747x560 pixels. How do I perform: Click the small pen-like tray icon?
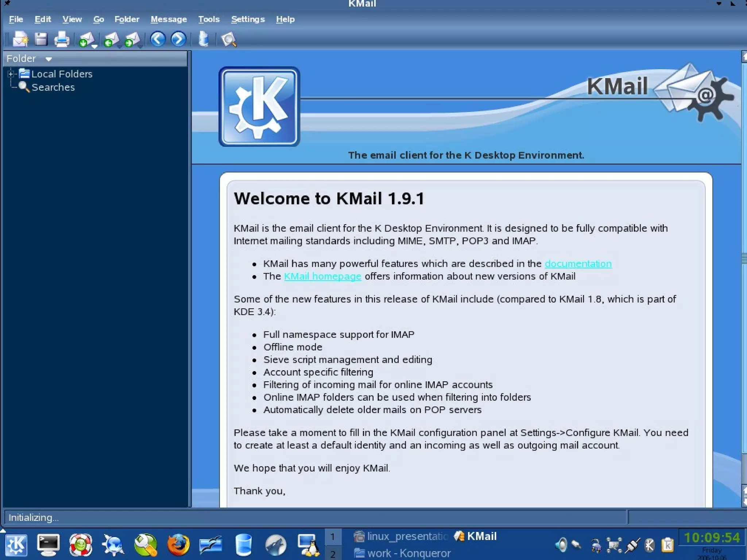pyautogui.click(x=577, y=545)
